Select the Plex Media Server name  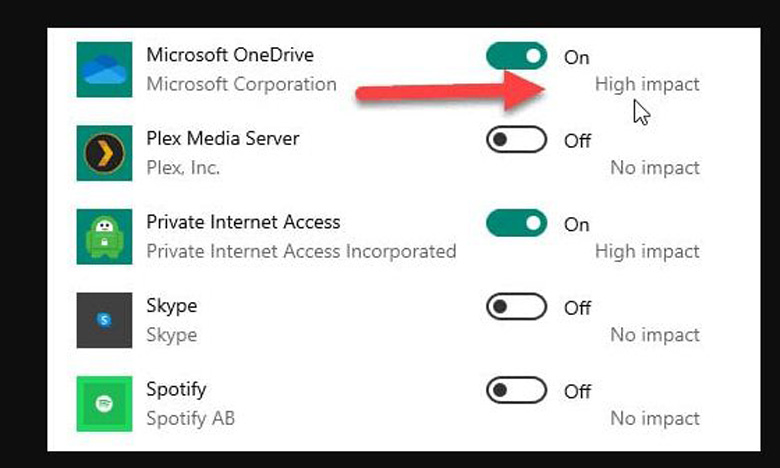(223, 138)
